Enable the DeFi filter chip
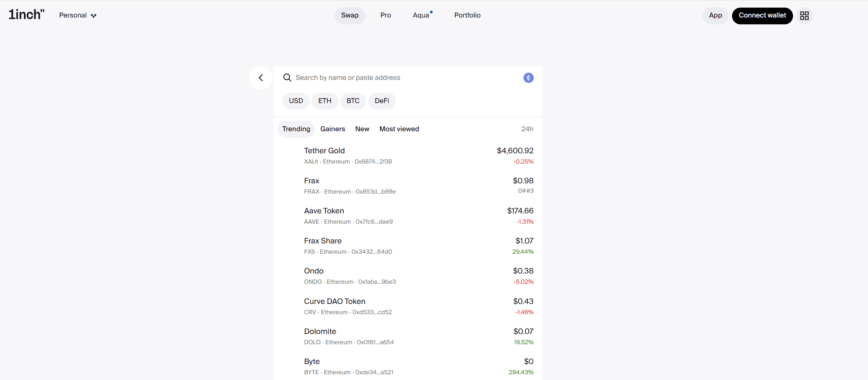The width and height of the screenshot is (868, 380). click(381, 101)
